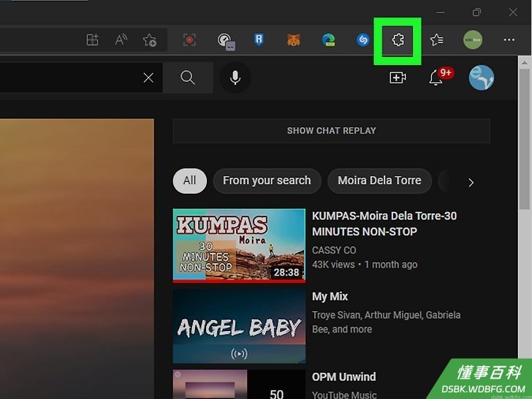Viewport: 532px width, 399px height.
Task: Open the OPM Unwind playlist thumbnail
Action: pyautogui.click(x=239, y=384)
